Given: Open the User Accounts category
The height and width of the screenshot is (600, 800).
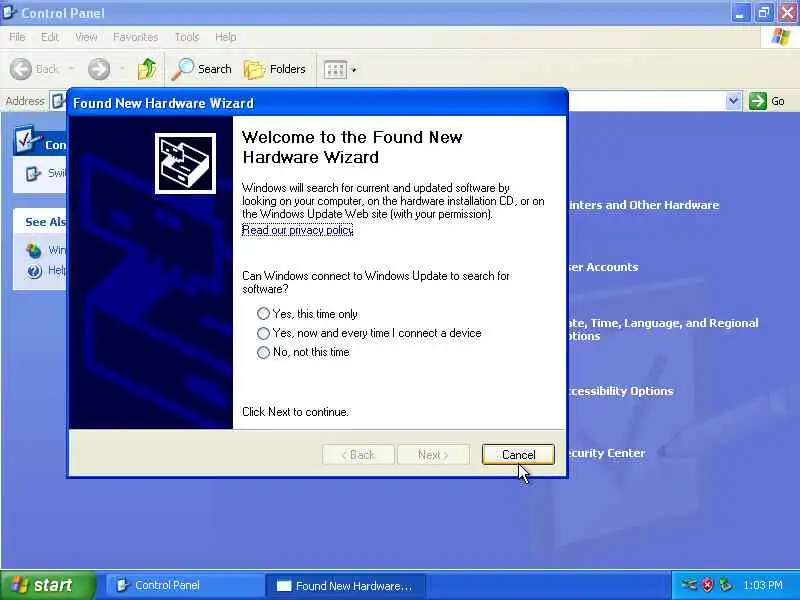Looking at the screenshot, I should pos(603,267).
